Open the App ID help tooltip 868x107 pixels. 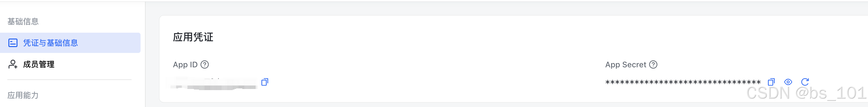(205, 64)
